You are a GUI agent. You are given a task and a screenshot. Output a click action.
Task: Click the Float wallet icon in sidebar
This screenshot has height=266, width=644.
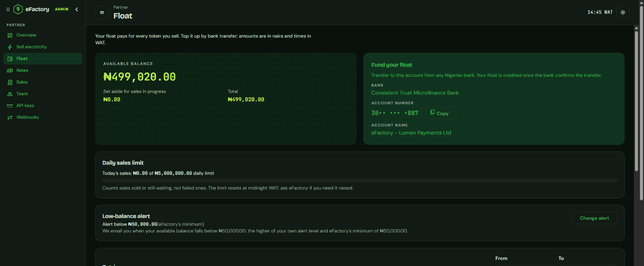10,59
